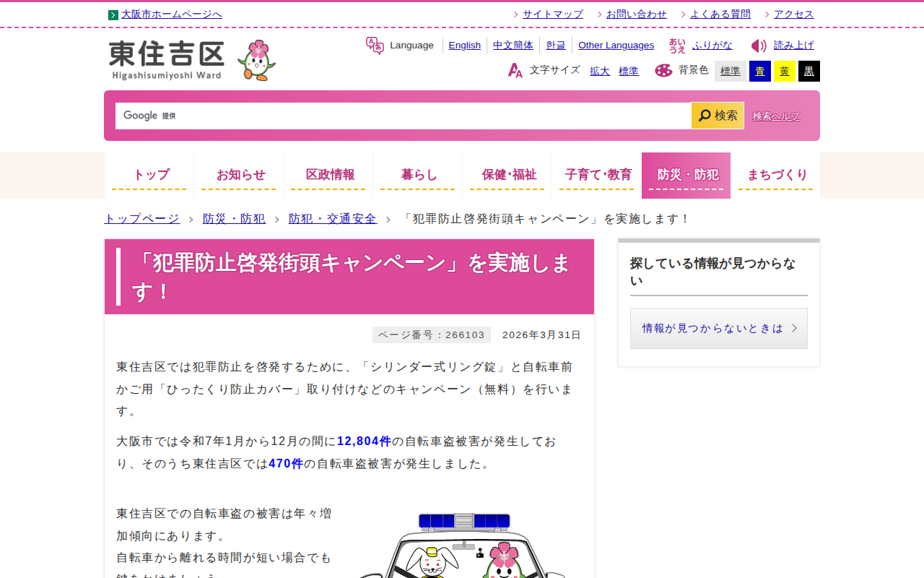Click the blue 12,804件 figure
Viewport: 924px width, 578px height.
365,441
